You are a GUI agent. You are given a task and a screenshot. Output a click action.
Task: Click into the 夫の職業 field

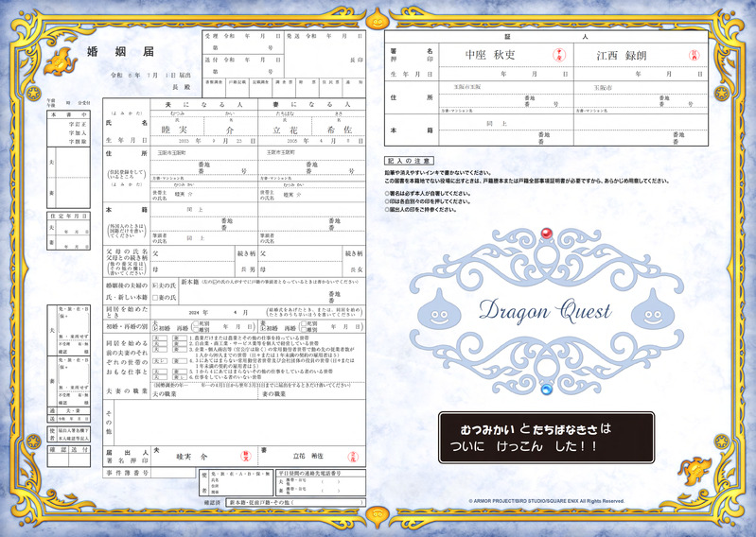point(205,394)
